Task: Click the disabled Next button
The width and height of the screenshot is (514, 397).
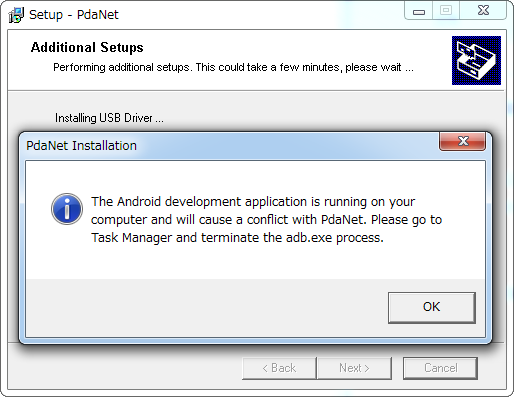Action: tap(354, 368)
